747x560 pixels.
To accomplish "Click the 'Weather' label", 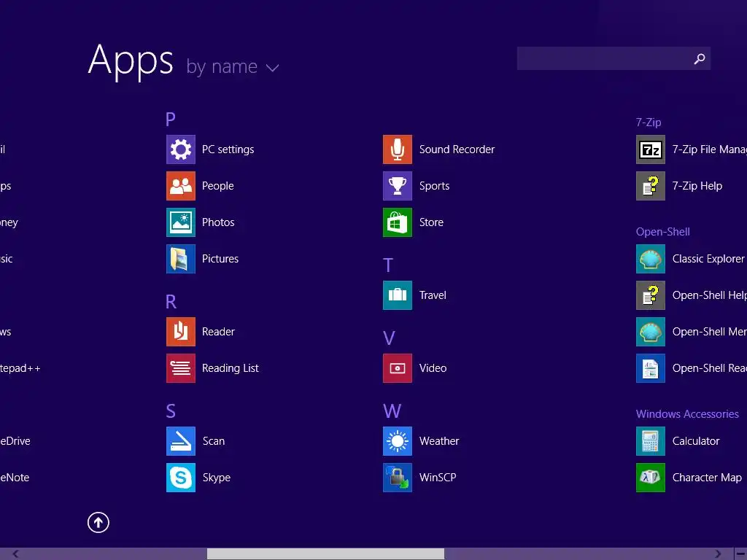I will pyautogui.click(x=439, y=441).
